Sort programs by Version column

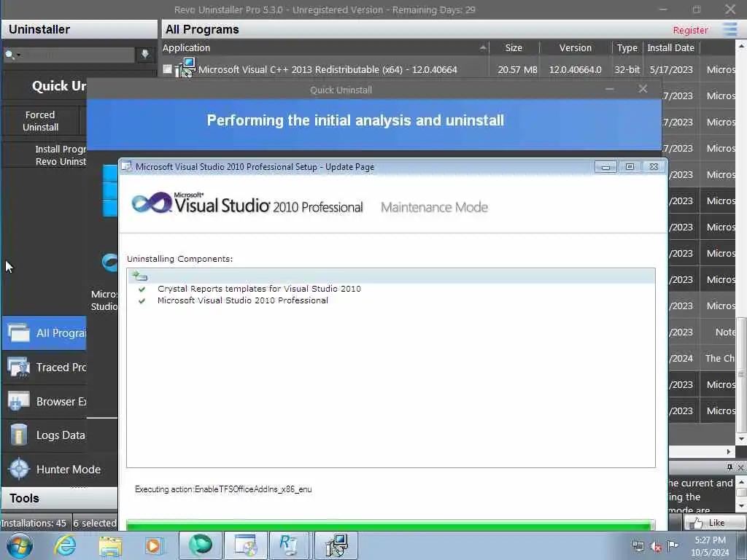coord(575,47)
